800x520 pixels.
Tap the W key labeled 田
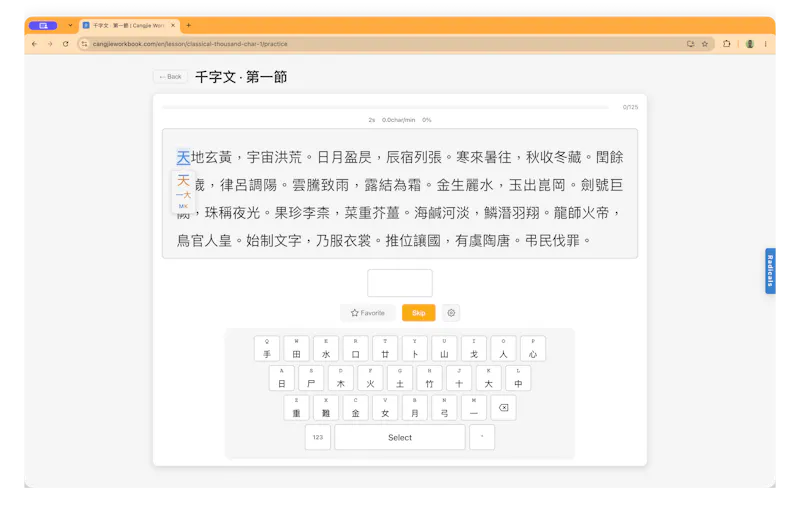point(296,349)
